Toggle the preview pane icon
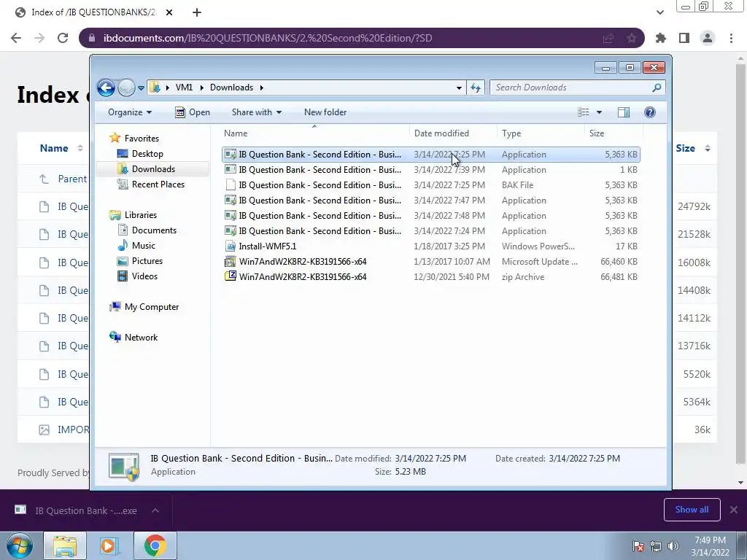This screenshot has width=747, height=560. click(624, 112)
